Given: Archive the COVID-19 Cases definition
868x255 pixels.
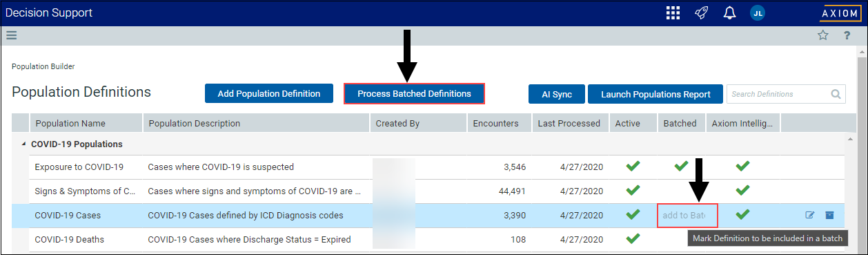Looking at the screenshot, I should 829,215.
